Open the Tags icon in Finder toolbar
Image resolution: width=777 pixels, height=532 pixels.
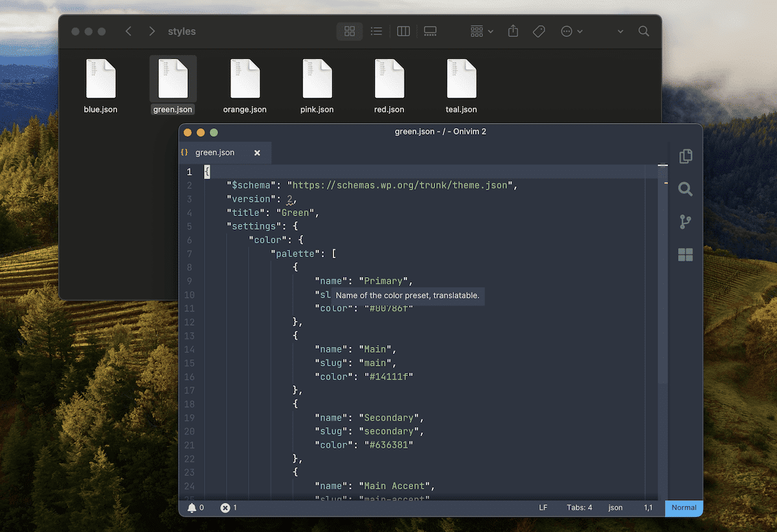pyautogui.click(x=538, y=31)
